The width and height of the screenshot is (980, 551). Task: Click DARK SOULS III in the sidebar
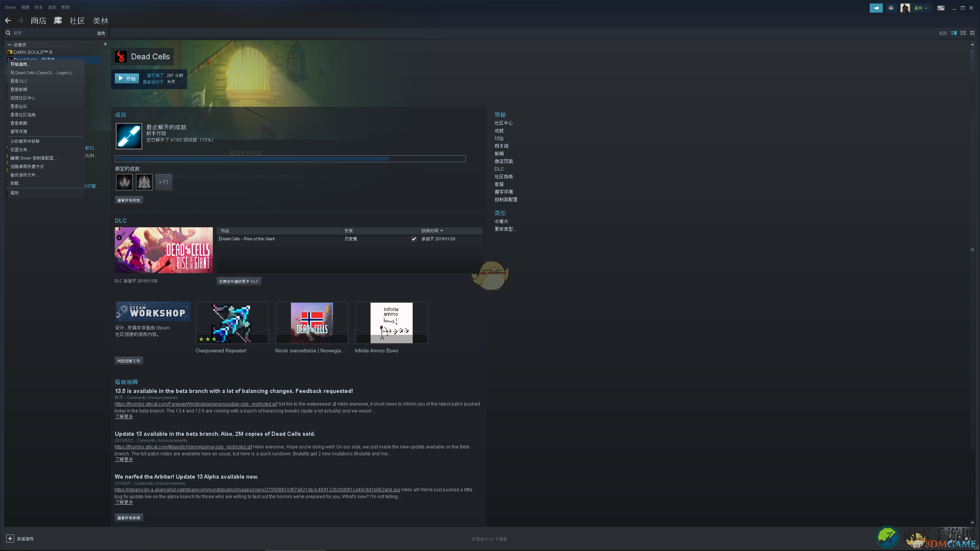[33, 52]
